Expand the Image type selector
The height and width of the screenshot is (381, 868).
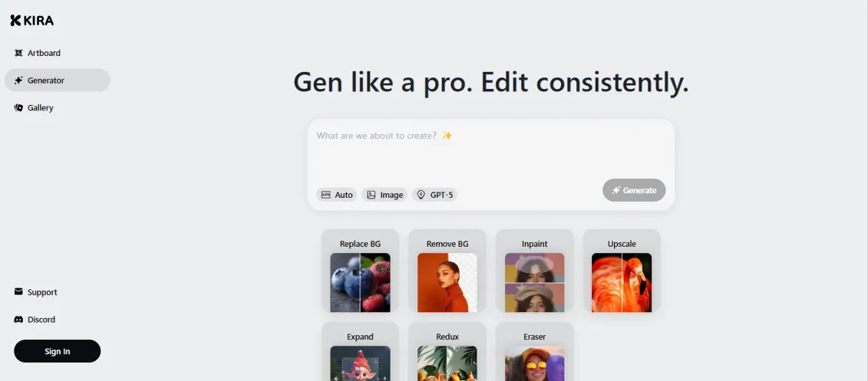tap(384, 195)
